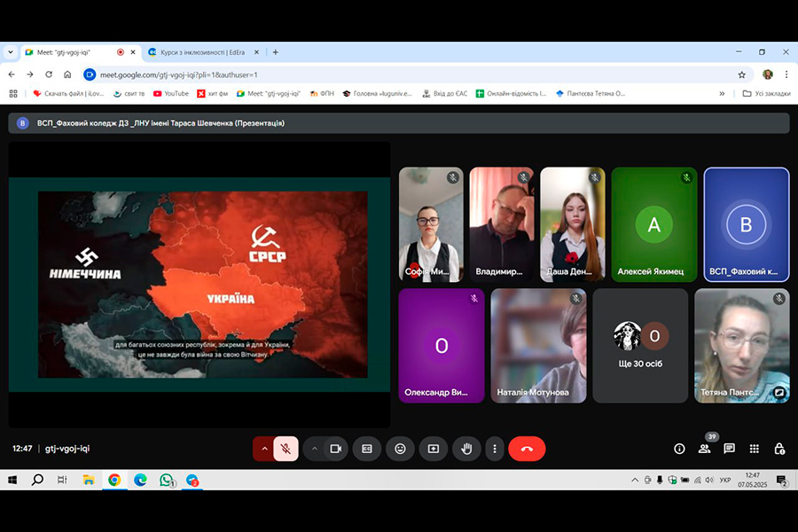
Task: Switch to Meet gtj-vgoj-iqi browser tab
Action: pos(82,52)
